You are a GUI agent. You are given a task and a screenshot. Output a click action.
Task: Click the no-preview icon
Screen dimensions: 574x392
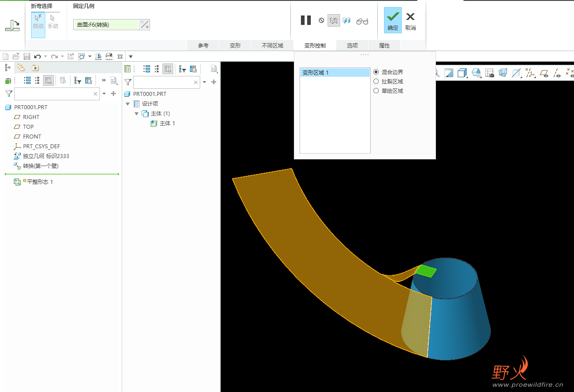tap(321, 20)
